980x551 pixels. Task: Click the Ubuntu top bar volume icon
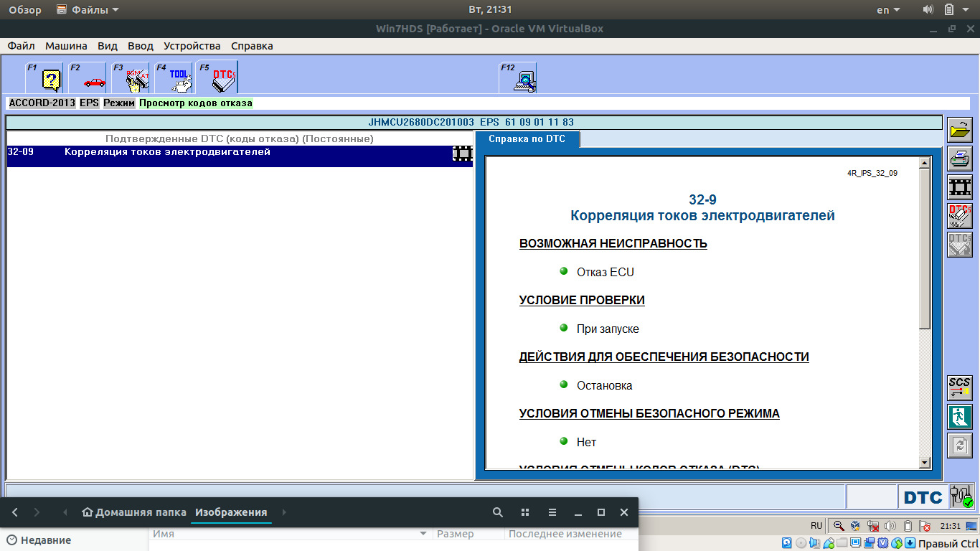pyautogui.click(x=928, y=9)
